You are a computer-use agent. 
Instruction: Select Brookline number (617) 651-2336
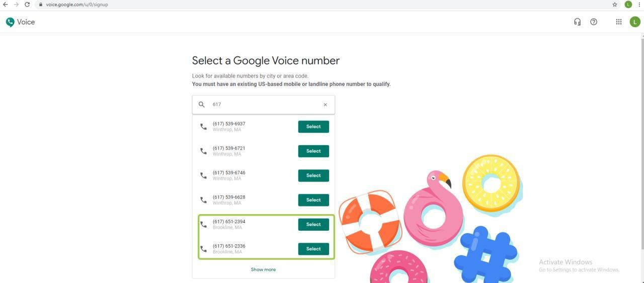tap(313, 249)
